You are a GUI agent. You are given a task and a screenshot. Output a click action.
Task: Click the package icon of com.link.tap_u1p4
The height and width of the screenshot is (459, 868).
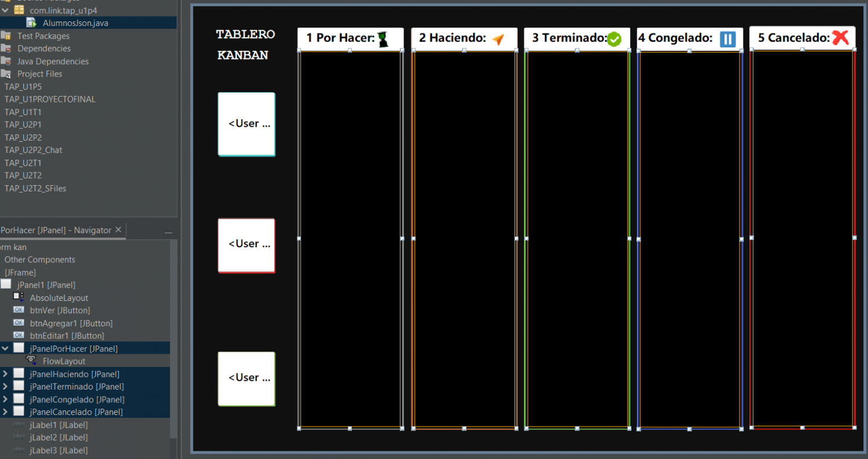19,10
